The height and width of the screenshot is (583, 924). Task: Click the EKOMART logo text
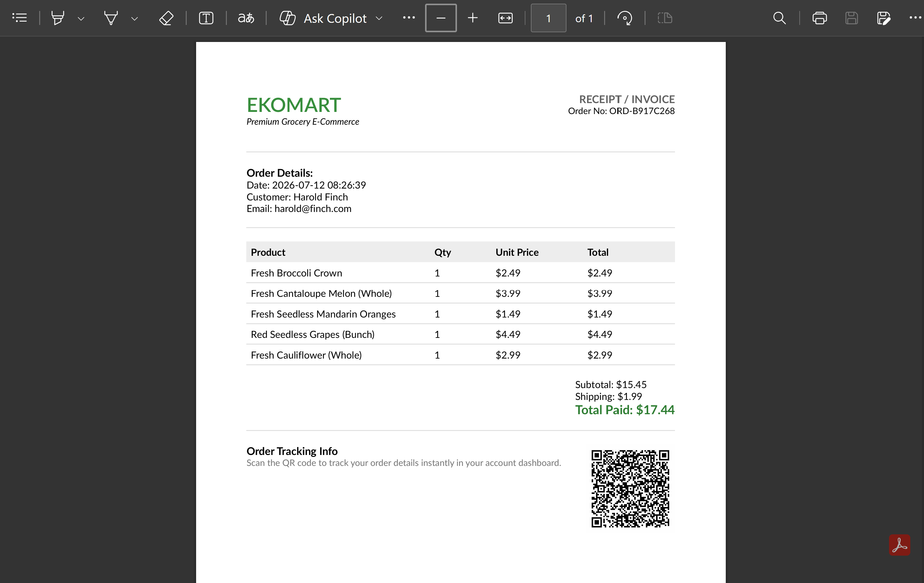[293, 105]
